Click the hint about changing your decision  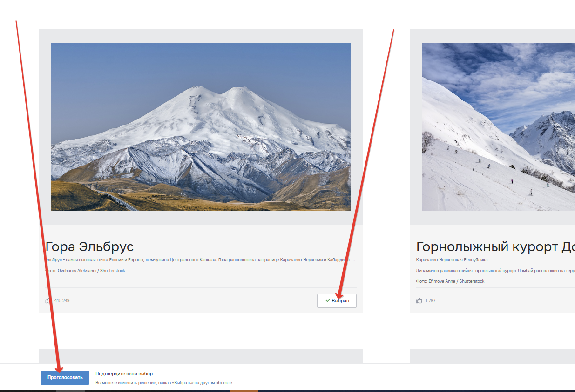pyautogui.click(x=163, y=383)
